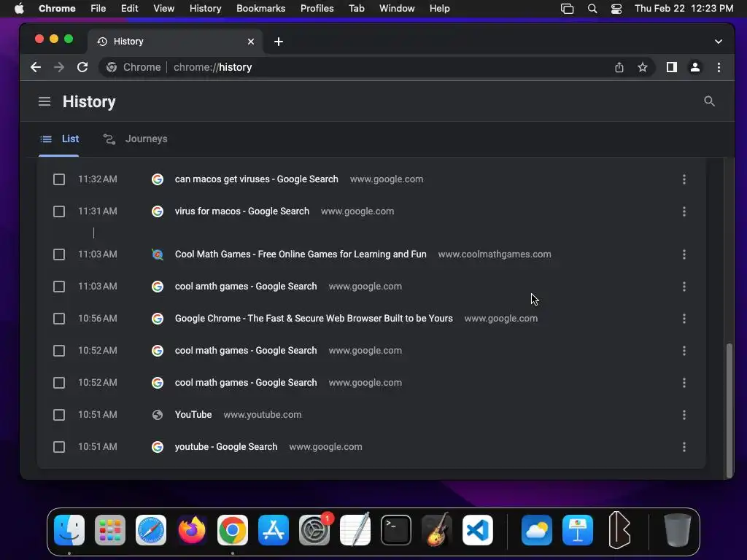Switch to the List tab
This screenshot has height=560, width=747.
tap(59, 139)
